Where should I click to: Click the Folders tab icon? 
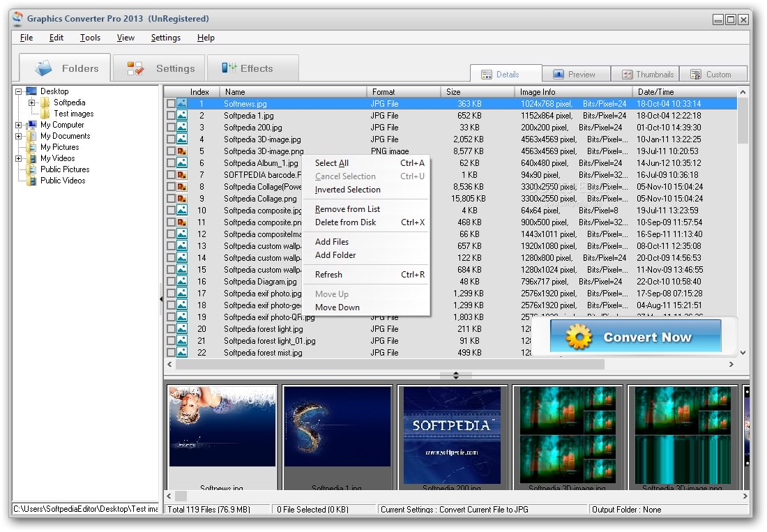44,68
